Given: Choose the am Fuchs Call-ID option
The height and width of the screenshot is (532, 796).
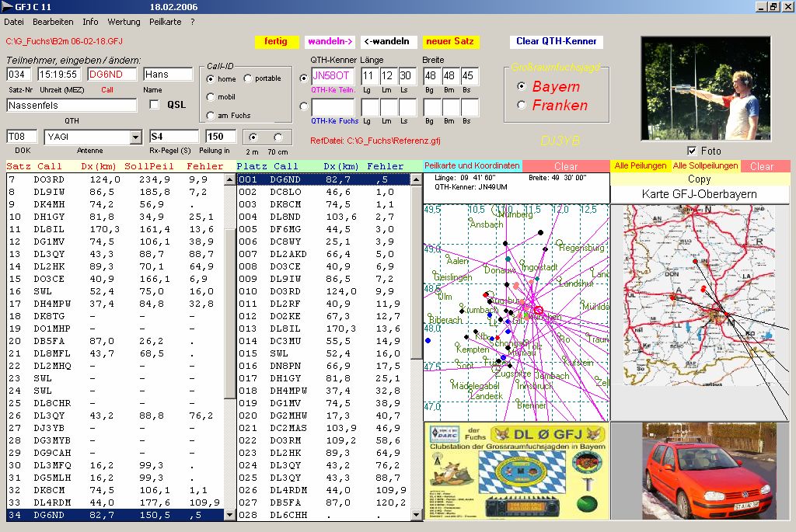Looking at the screenshot, I should (211, 116).
